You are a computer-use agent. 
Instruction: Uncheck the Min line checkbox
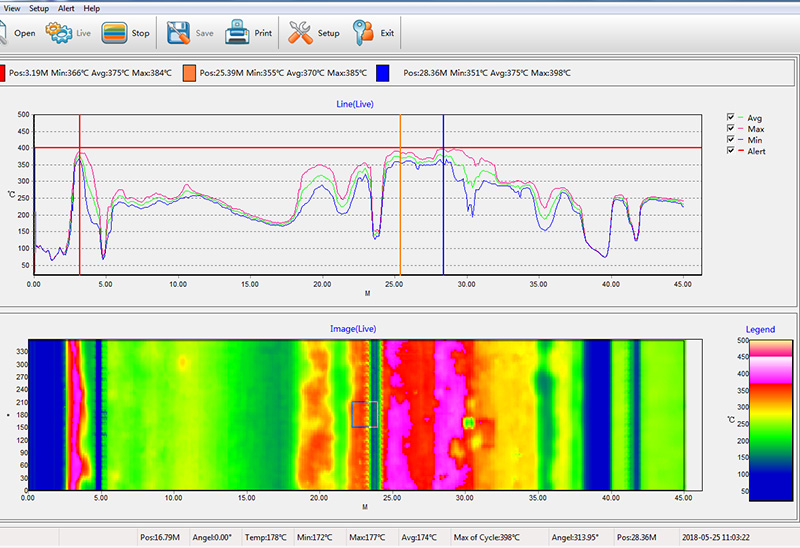(x=730, y=140)
